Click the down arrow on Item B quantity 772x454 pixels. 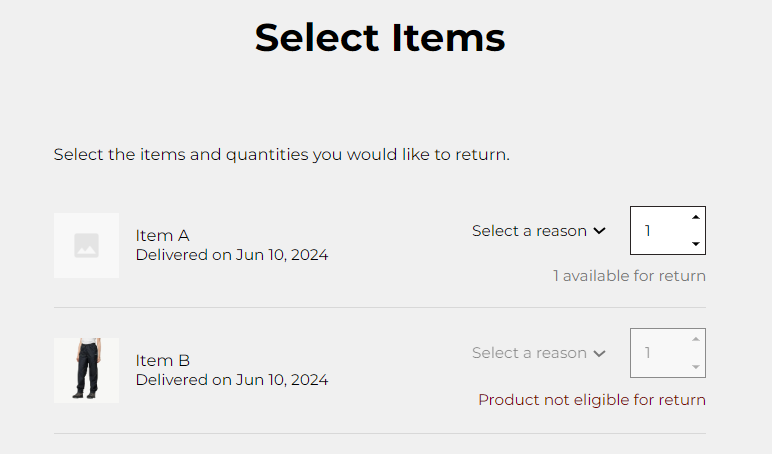pos(696,367)
